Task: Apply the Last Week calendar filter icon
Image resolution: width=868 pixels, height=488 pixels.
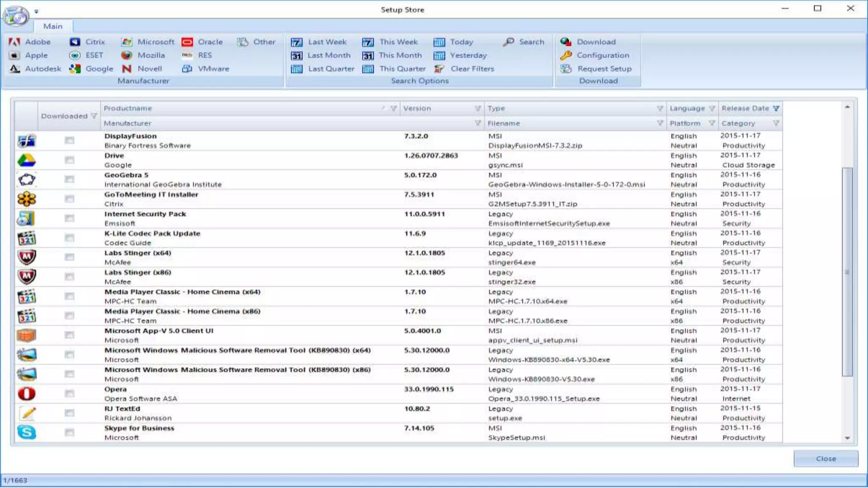Action: tap(297, 42)
